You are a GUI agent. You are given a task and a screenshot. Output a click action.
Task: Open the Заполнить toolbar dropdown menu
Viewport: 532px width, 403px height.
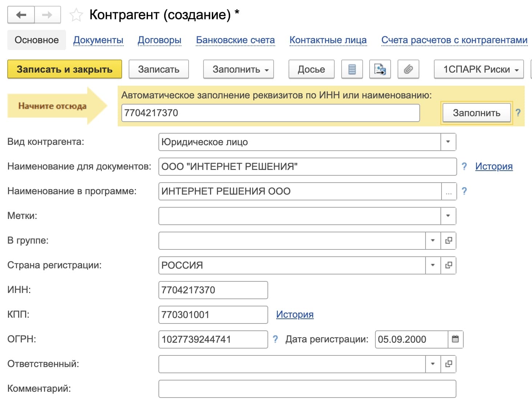pos(238,69)
